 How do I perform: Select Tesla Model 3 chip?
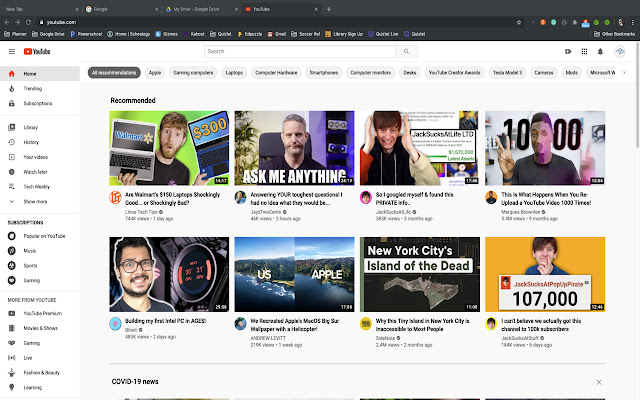pyautogui.click(x=507, y=73)
